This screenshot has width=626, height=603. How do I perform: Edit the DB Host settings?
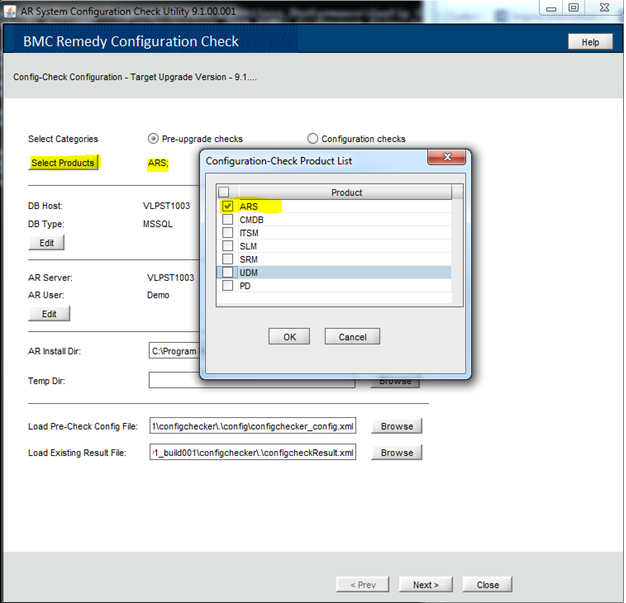click(x=46, y=243)
